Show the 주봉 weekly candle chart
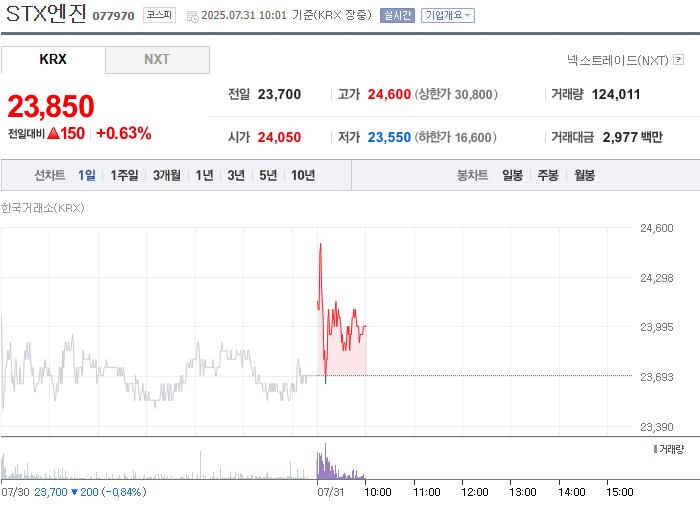Image resolution: width=700 pixels, height=505 pixels. [548, 175]
